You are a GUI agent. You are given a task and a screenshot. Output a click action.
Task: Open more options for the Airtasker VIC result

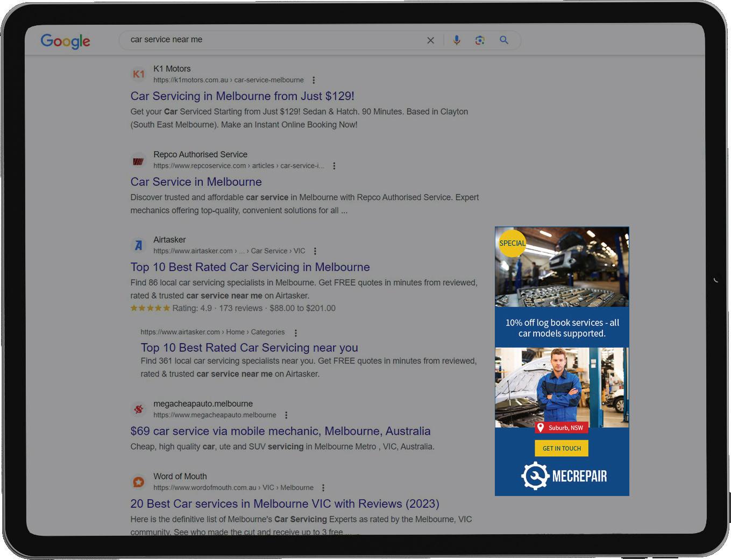point(315,251)
